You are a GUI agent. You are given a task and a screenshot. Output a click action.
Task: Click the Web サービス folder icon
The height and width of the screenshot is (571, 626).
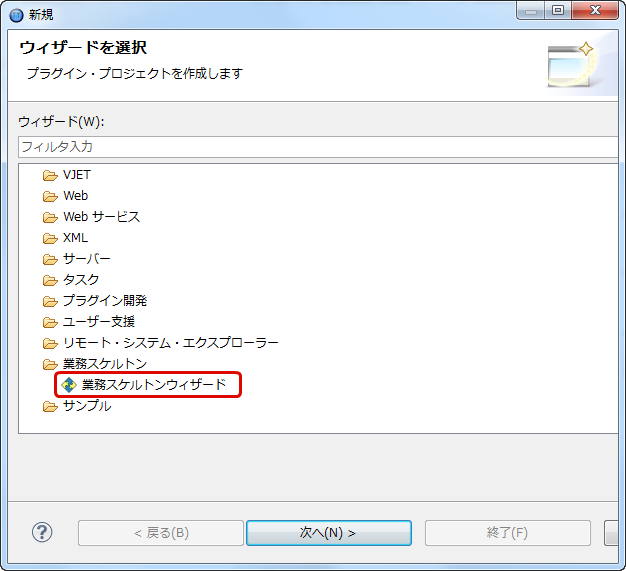click(50, 218)
